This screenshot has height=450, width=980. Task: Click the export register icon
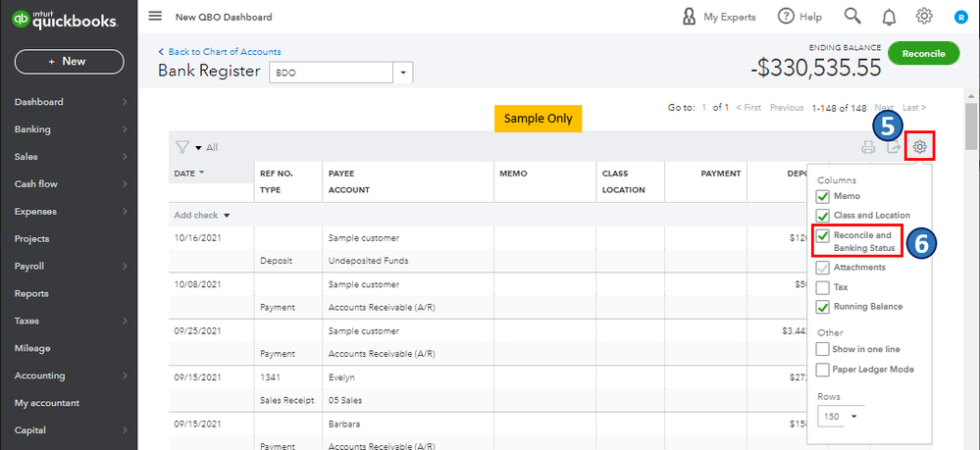(x=894, y=148)
